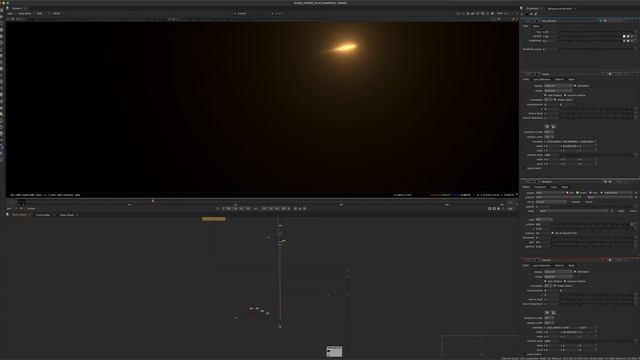Screen dimensions: 640x360
Task: Switch to the Curve Editor tab
Action: 43,215
